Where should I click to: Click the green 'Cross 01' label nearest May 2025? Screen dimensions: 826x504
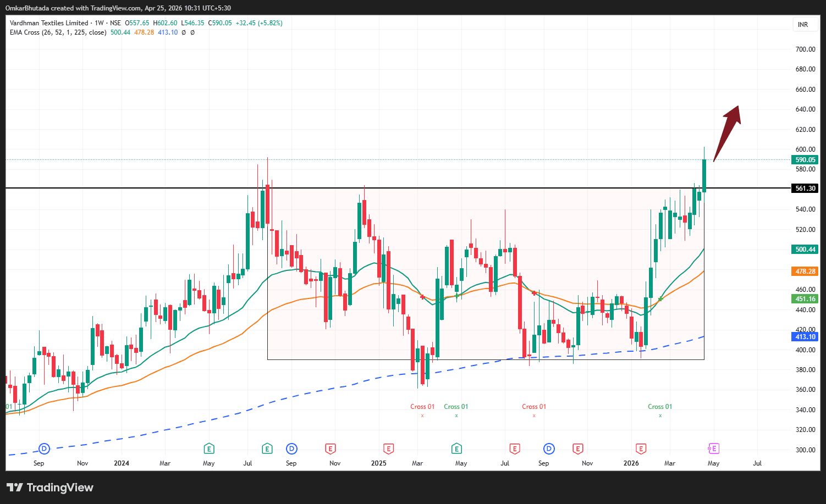click(x=456, y=407)
